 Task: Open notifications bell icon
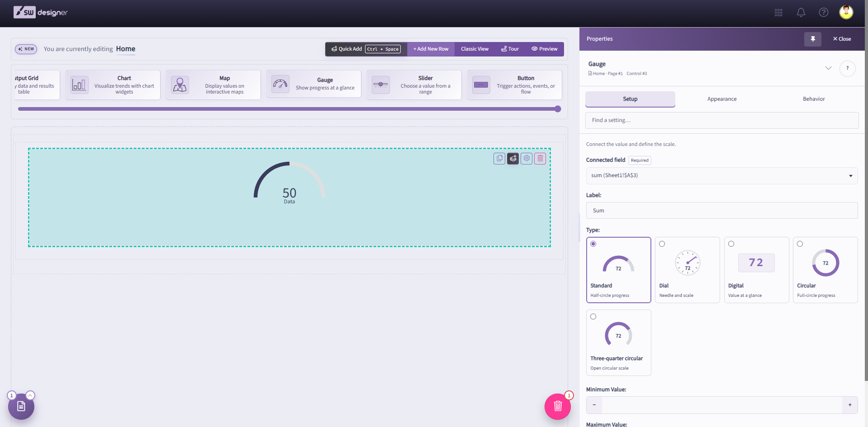pos(801,13)
